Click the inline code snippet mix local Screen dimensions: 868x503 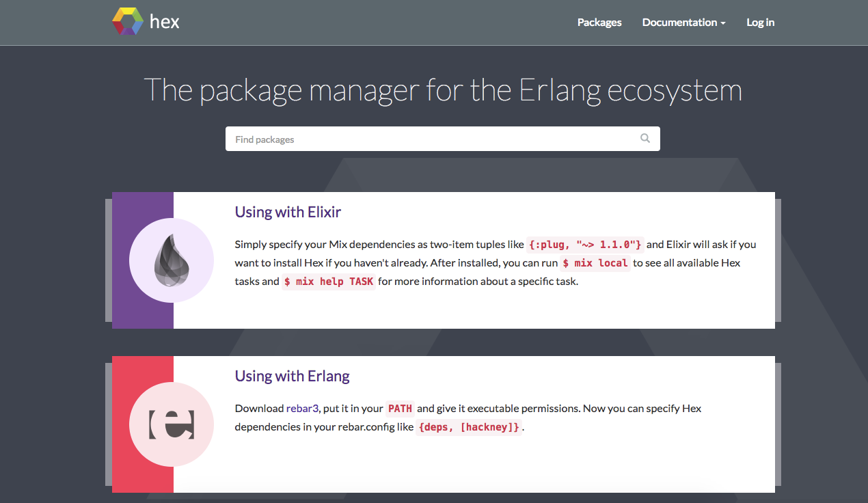[x=595, y=262]
